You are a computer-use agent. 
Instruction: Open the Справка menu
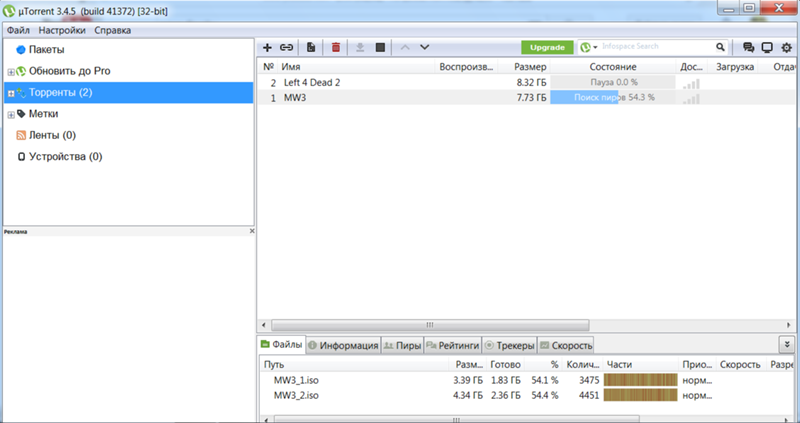[112, 30]
